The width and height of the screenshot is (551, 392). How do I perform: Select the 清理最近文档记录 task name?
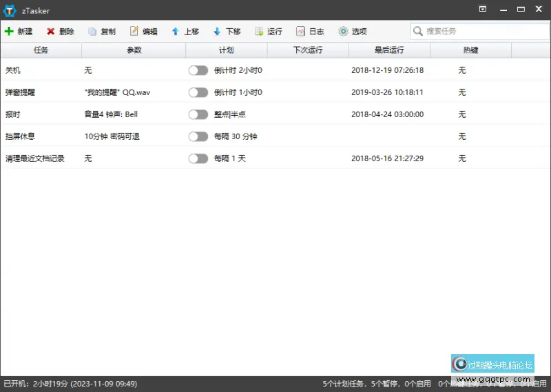[x=35, y=158]
